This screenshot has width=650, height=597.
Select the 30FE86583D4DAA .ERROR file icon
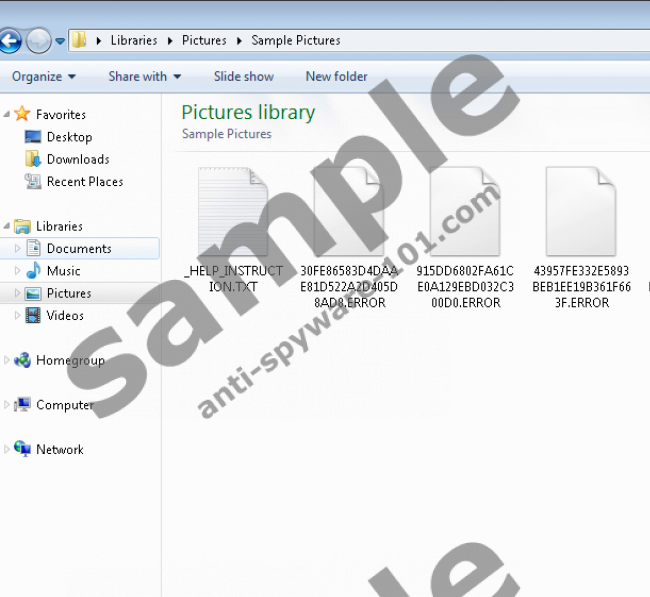point(349,212)
